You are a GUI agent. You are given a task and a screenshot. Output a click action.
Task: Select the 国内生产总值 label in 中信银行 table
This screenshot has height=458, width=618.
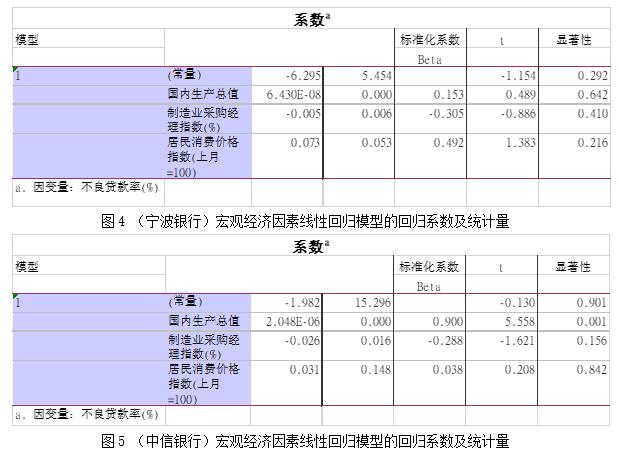point(204,321)
